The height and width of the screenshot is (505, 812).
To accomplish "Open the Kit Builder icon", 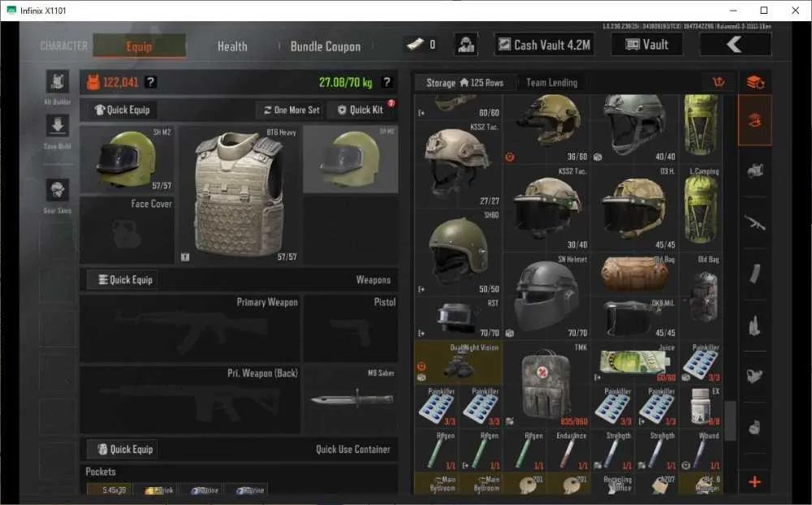I will [58, 82].
